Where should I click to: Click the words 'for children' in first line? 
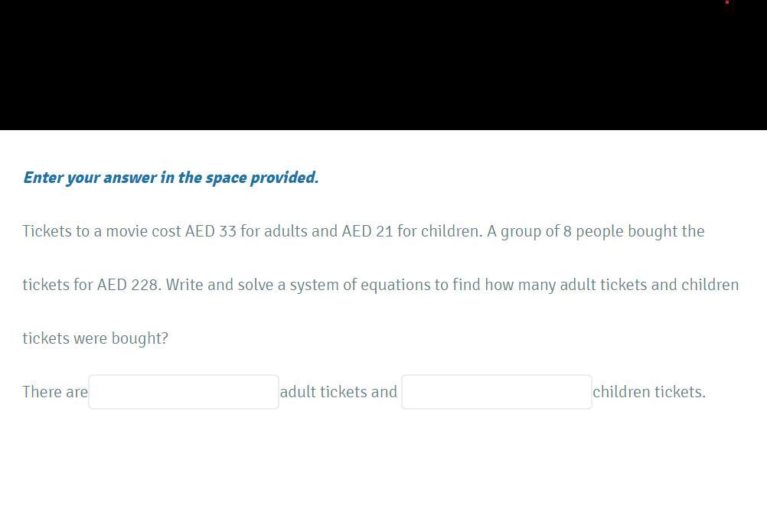click(438, 231)
